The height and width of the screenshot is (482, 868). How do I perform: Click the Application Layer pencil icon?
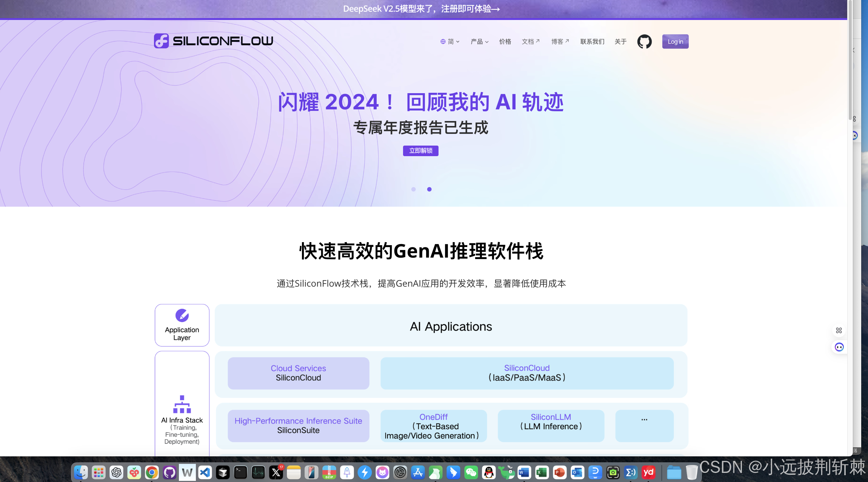tap(182, 315)
